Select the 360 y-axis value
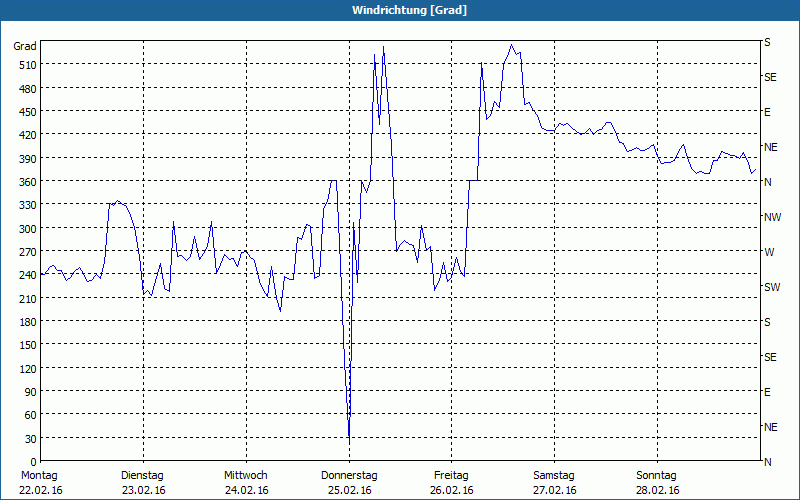 [28, 182]
